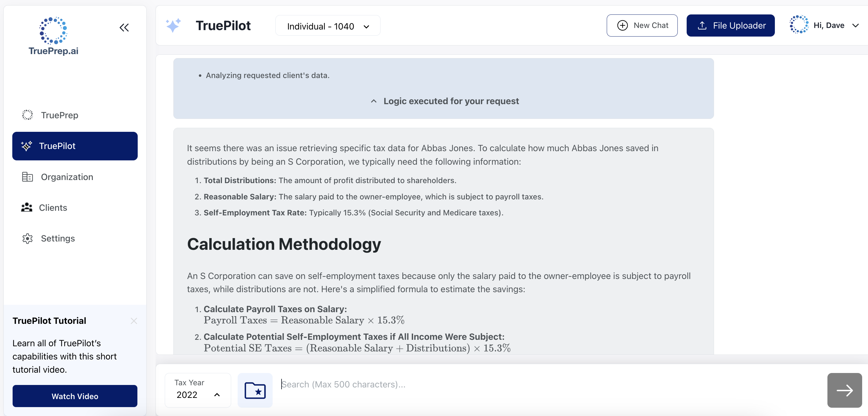Click the TruePrep dotted circle icon
Screen dimensions: 868x416
coord(27,115)
